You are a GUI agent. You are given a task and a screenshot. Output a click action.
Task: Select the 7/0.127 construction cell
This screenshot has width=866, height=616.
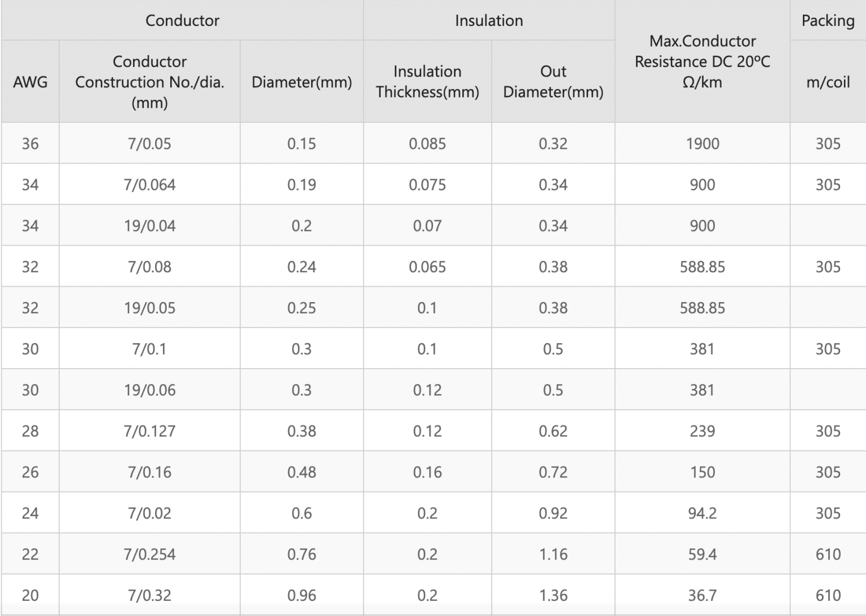click(x=149, y=431)
